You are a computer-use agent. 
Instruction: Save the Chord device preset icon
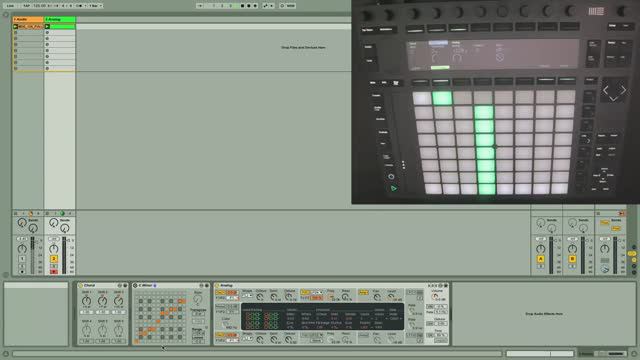pyautogui.click(x=125, y=285)
